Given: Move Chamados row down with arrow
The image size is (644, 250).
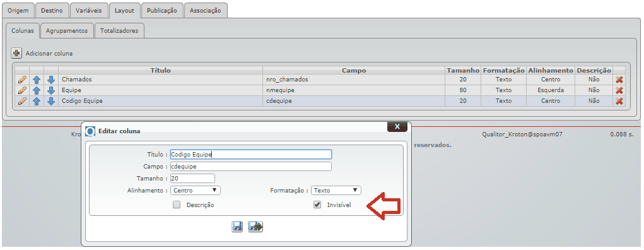Looking at the screenshot, I should [51, 80].
